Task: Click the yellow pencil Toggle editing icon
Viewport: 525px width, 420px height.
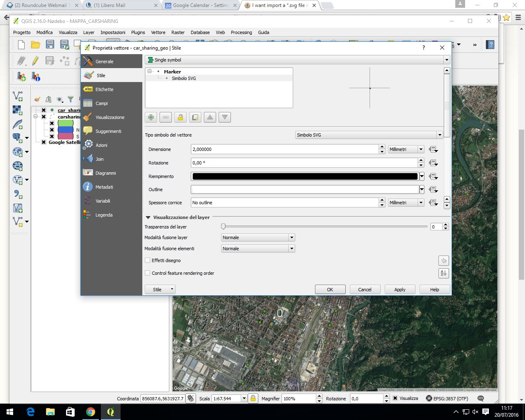Action: click(36, 61)
